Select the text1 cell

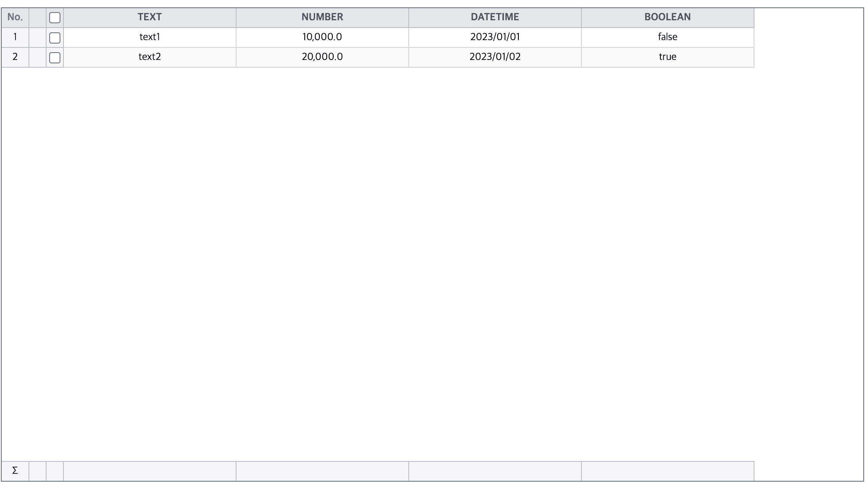[150, 38]
